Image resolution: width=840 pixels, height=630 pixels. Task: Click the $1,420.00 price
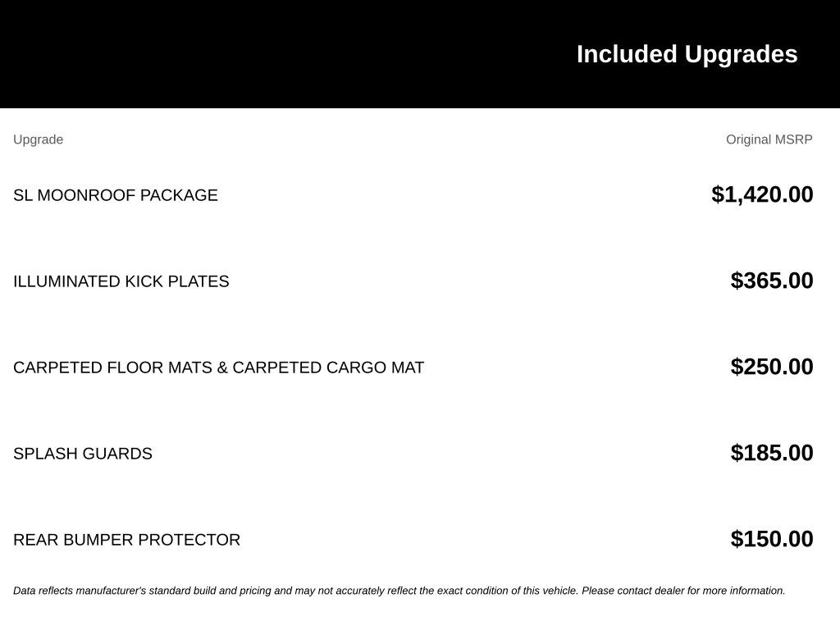coord(762,194)
